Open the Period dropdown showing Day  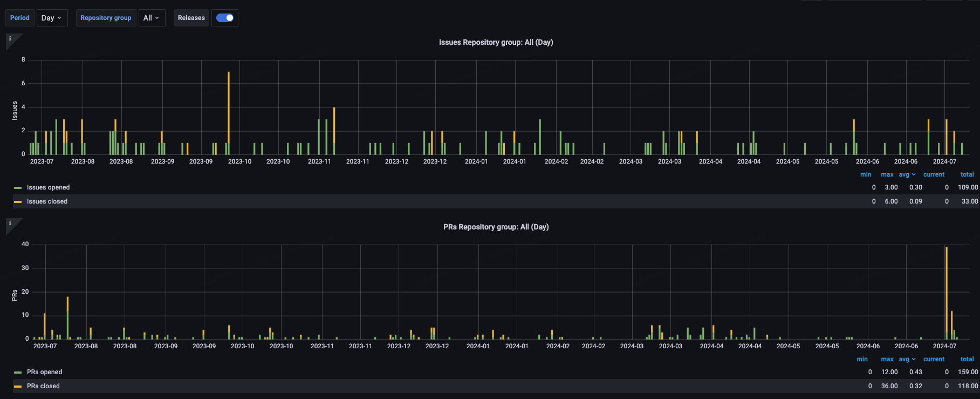pos(52,18)
